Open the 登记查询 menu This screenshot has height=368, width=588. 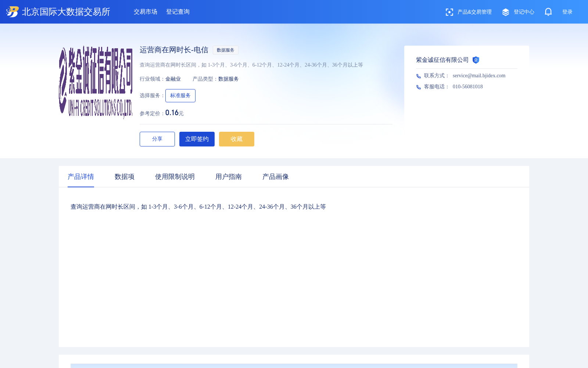[178, 12]
